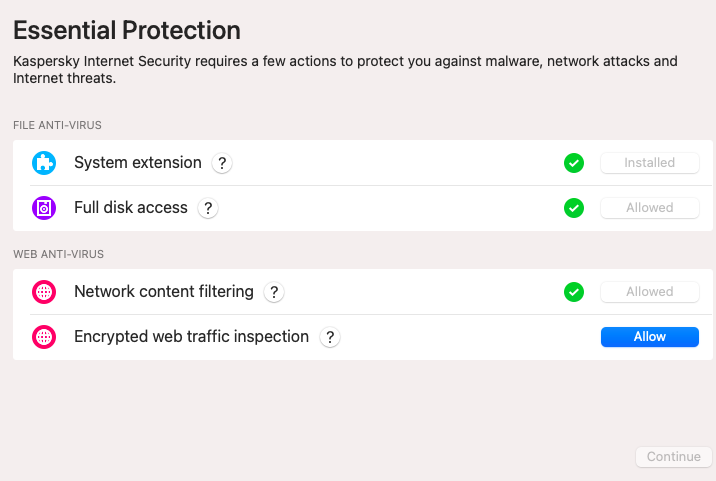Click green checkmark beside Network content filtering
Image resolution: width=716 pixels, height=481 pixels.
pos(573,292)
